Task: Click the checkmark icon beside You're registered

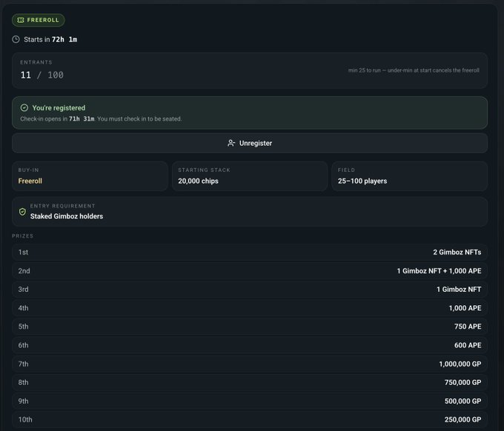Action: click(24, 107)
